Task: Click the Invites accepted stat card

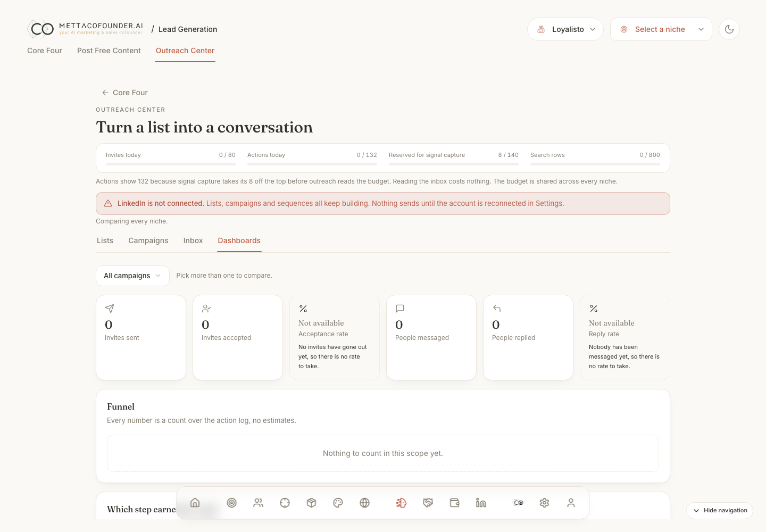Action: (x=238, y=338)
